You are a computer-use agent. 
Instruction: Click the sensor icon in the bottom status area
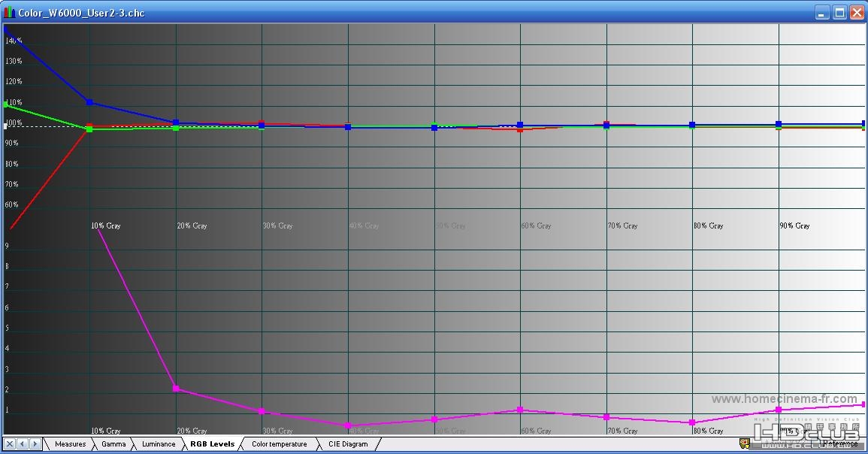745,443
